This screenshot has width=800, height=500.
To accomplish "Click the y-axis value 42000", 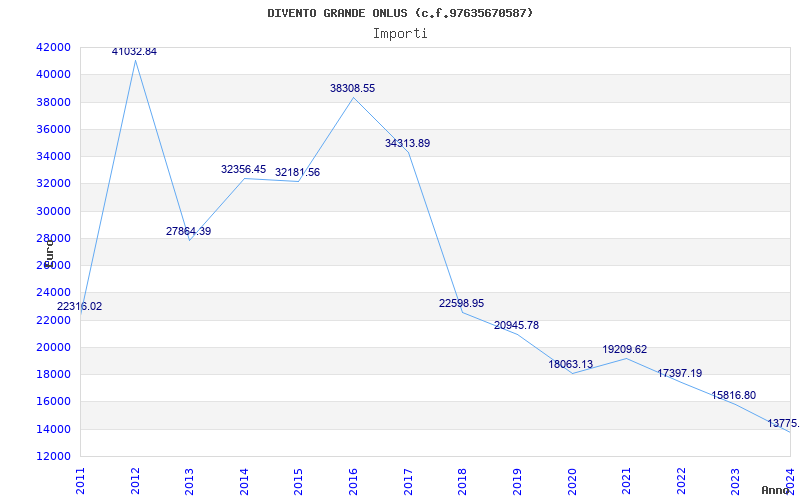I will [x=53, y=47].
